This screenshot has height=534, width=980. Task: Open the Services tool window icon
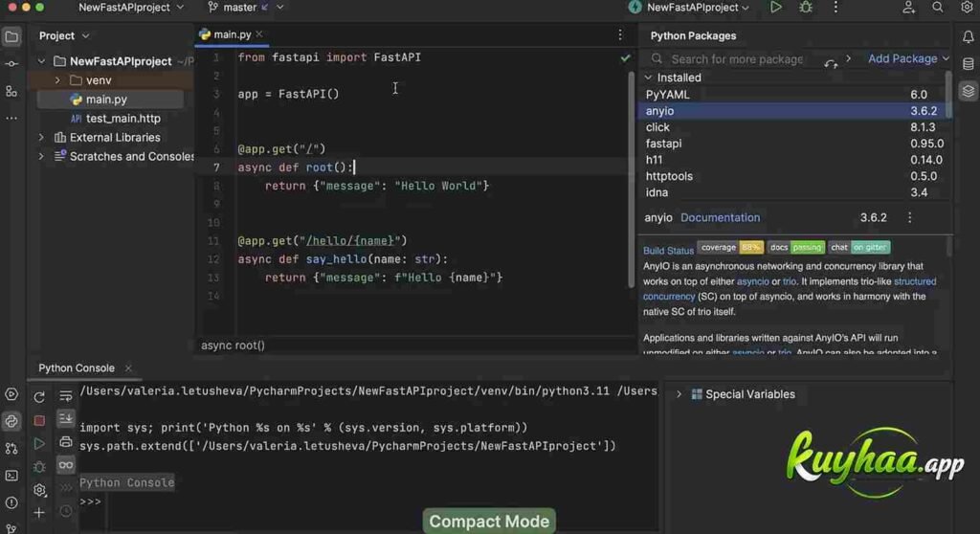11,394
